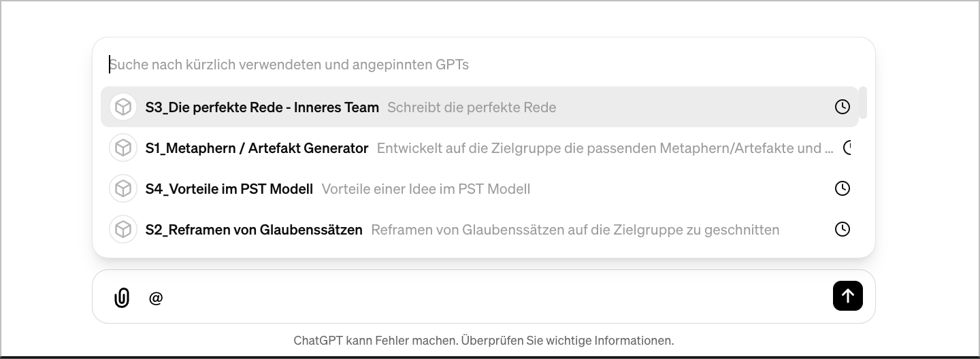
Task: Click the clock icon on S3_Die perfekte Rede row
Action: [843, 107]
